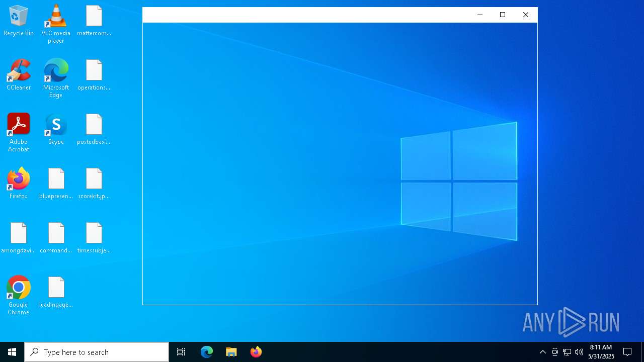Select the timessubje... file icon
This screenshot has height=362, width=644.
click(x=94, y=238)
